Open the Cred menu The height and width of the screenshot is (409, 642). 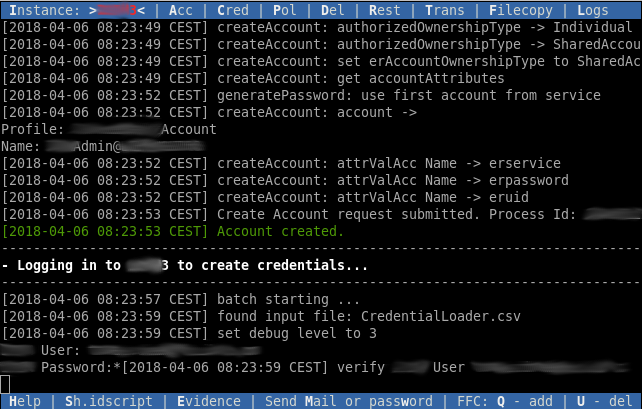point(233,10)
